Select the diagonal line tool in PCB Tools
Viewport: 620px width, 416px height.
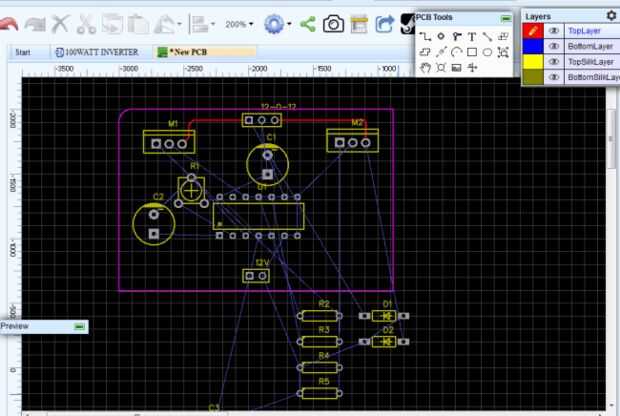(487, 37)
